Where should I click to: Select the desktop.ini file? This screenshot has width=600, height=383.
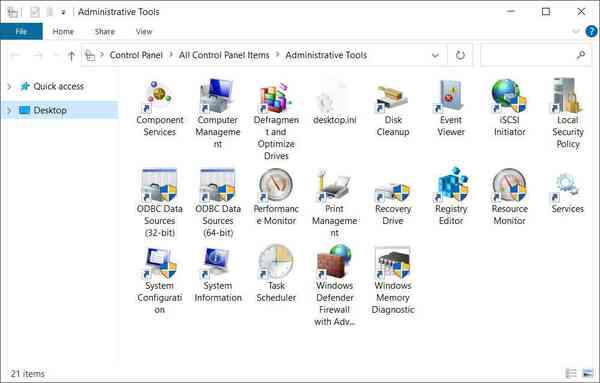(334, 96)
